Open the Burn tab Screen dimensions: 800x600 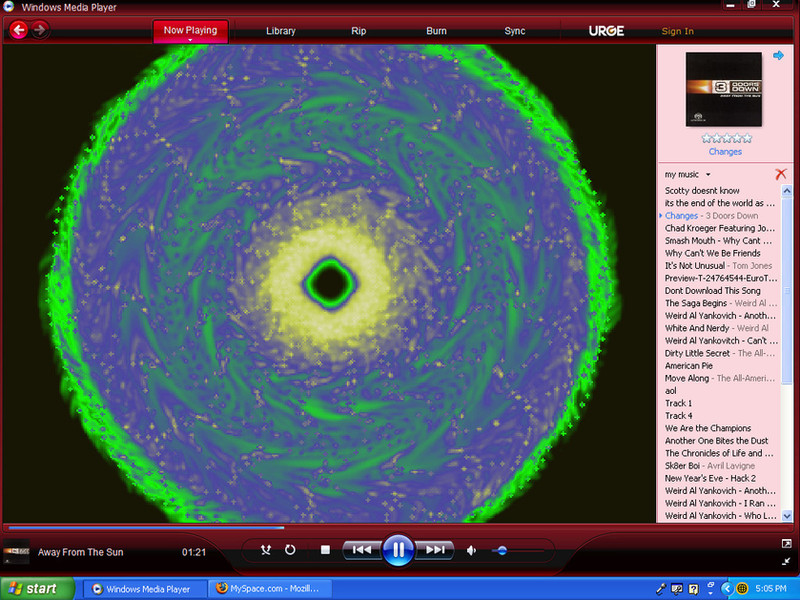point(436,31)
